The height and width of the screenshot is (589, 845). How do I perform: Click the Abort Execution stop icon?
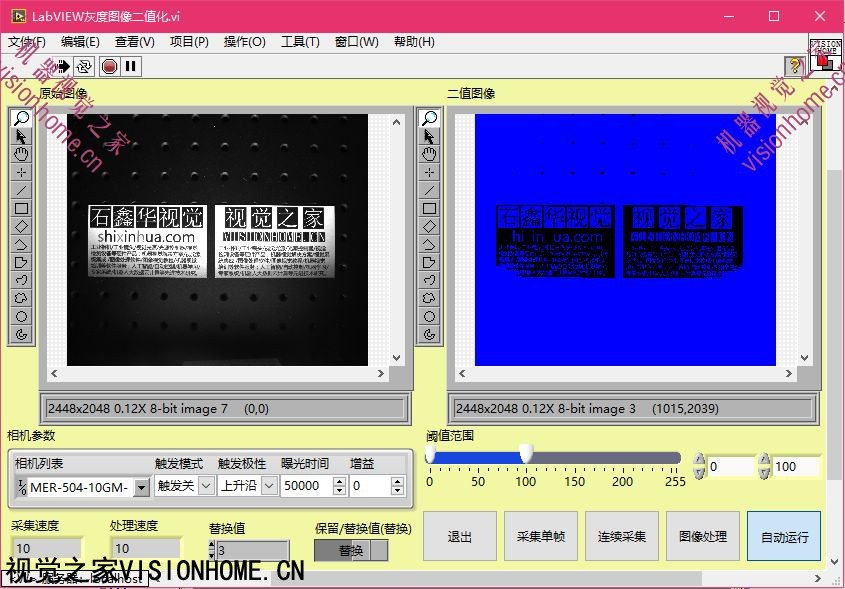pos(109,66)
